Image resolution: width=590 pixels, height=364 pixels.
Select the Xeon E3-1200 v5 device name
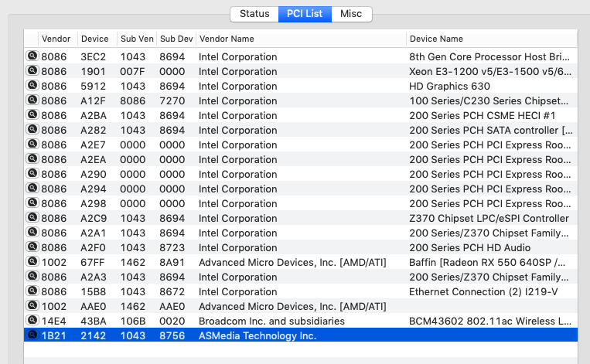(490, 71)
